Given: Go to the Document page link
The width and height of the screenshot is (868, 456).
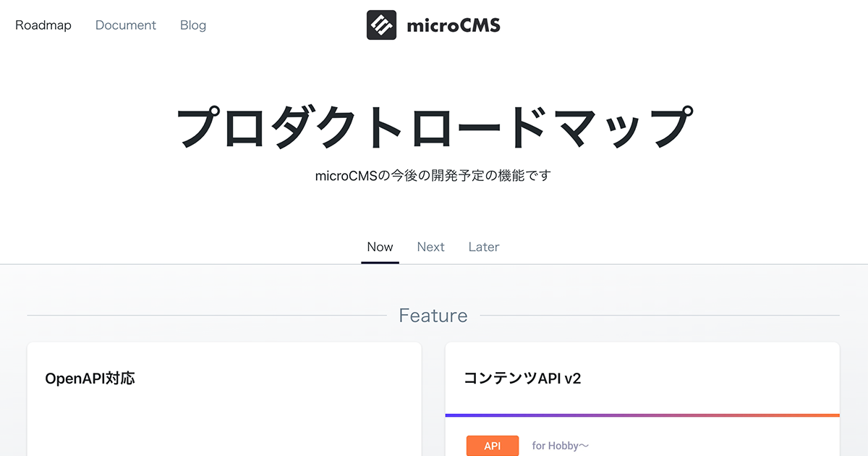Looking at the screenshot, I should (x=126, y=25).
